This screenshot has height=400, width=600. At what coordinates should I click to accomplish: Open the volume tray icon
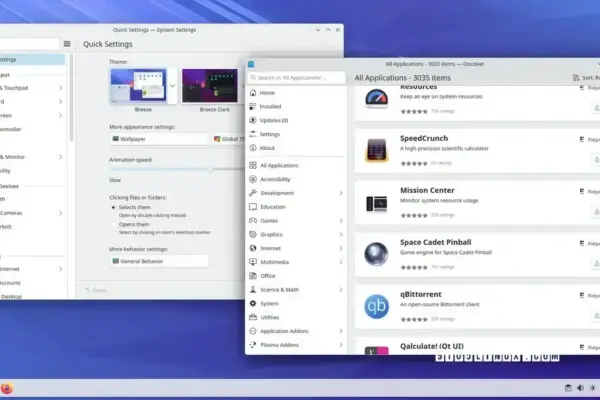pos(580,388)
